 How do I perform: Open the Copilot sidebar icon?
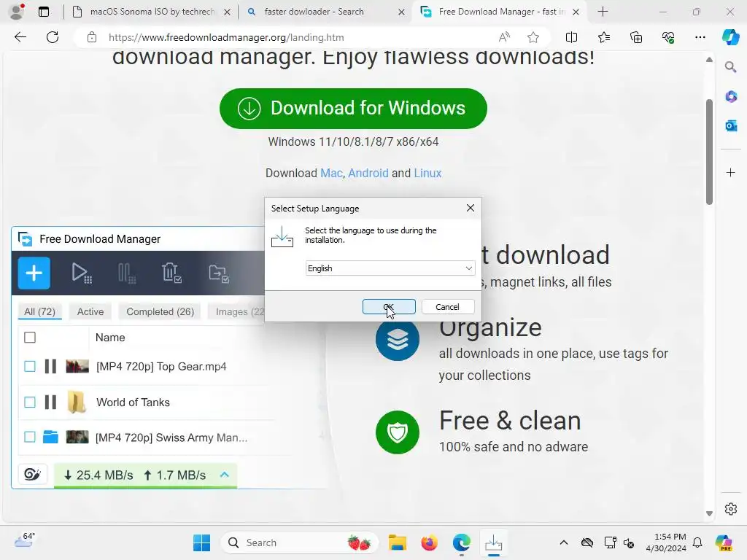tap(731, 37)
